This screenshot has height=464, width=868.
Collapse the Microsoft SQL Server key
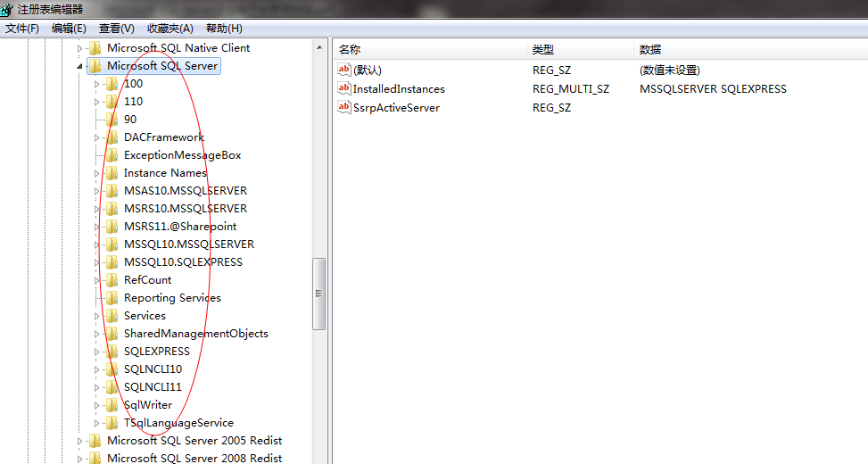pyautogui.click(x=80, y=66)
